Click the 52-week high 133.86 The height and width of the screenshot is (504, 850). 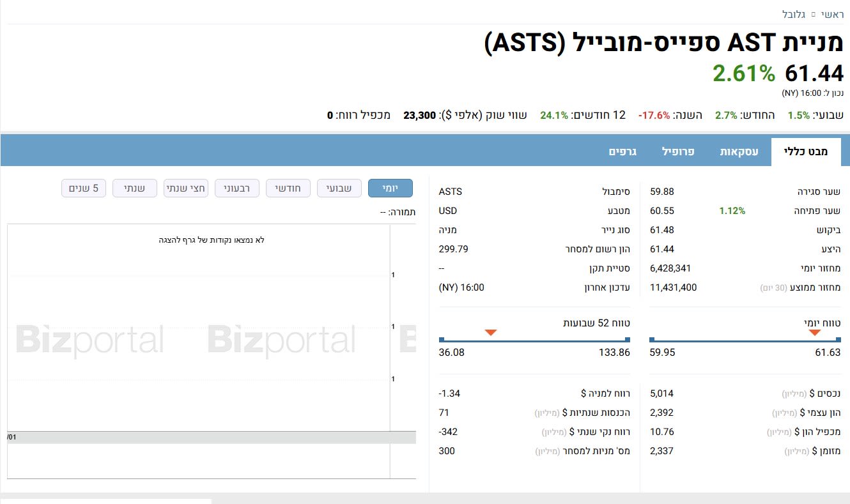pyautogui.click(x=614, y=353)
